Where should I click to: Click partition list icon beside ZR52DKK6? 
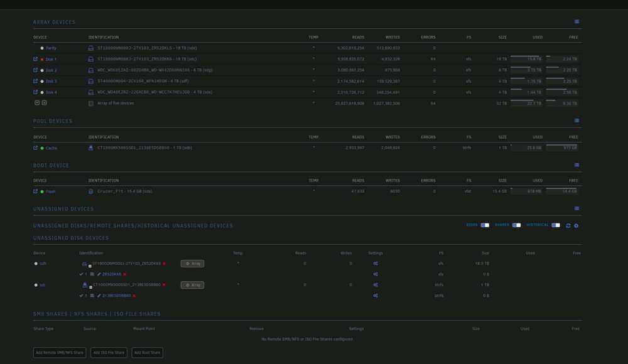click(x=92, y=274)
